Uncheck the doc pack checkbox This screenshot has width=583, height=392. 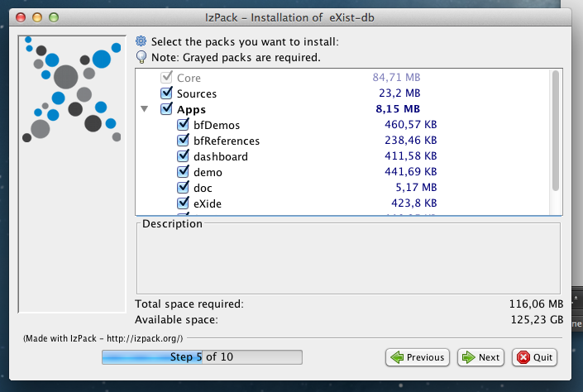pyautogui.click(x=184, y=188)
